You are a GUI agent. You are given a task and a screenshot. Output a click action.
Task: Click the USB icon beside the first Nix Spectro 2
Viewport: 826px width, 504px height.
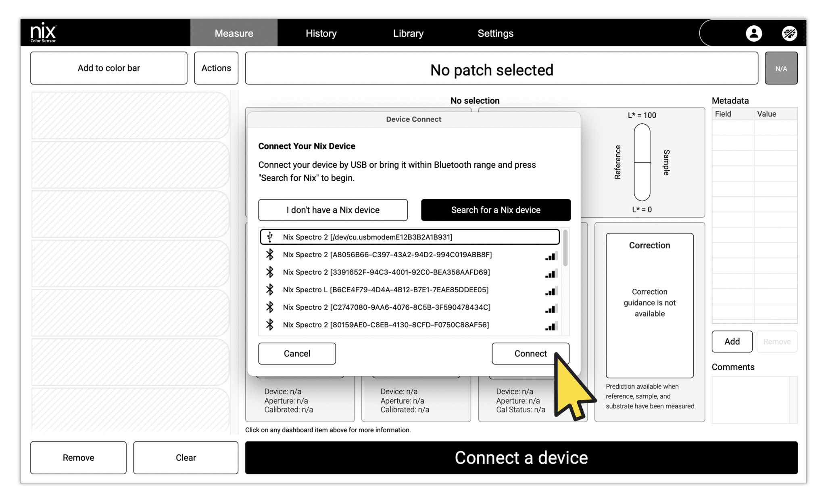(269, 237)
